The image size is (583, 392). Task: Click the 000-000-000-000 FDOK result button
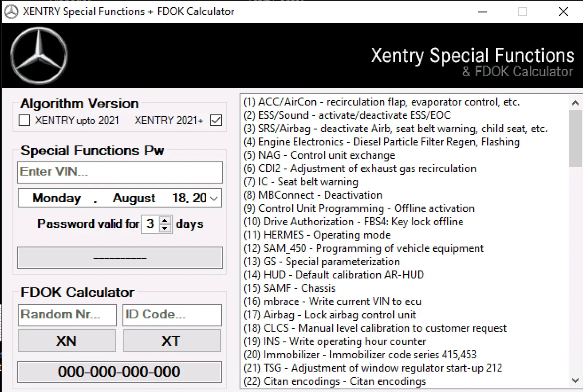[119, 372]
